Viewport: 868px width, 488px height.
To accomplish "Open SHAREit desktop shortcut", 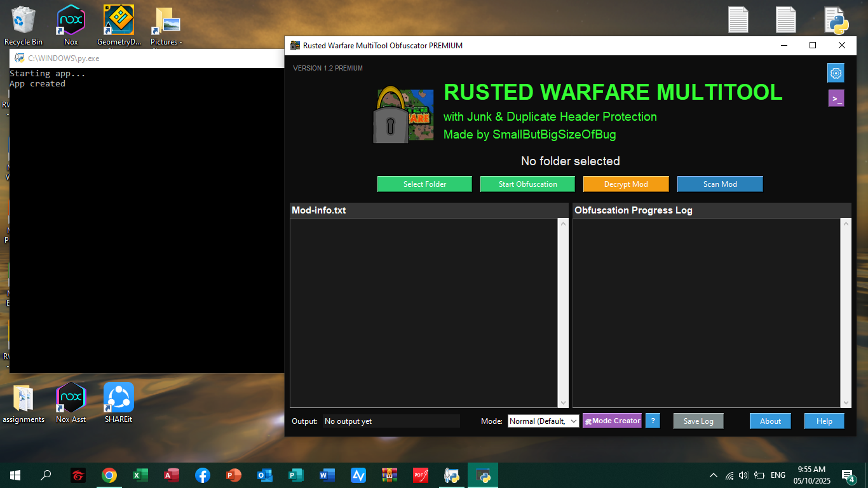I will [119, 403].
